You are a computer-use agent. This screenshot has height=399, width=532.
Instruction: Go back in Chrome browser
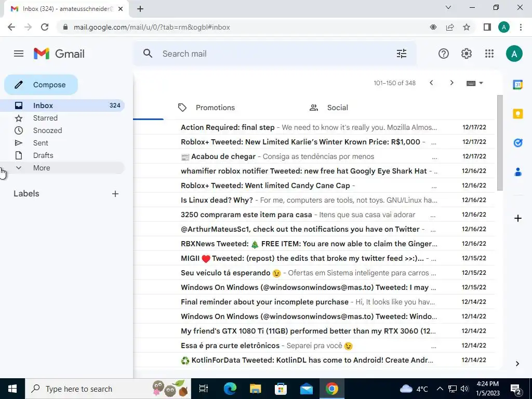coord(11,27)
